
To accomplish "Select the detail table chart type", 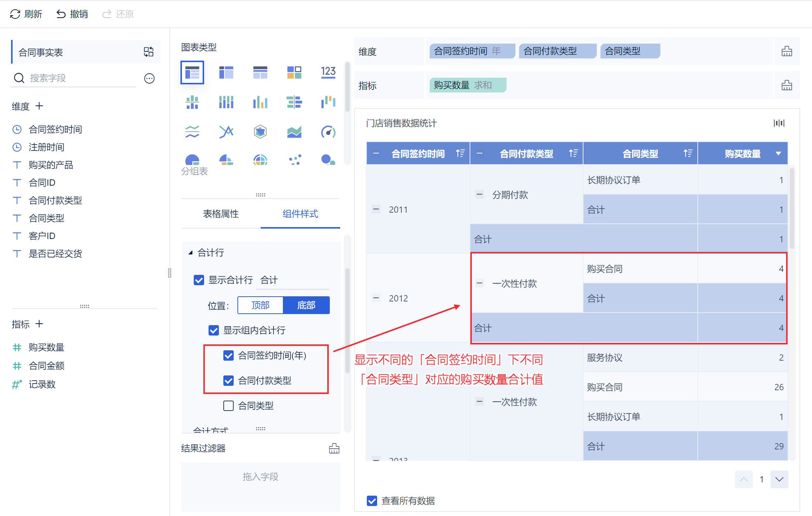I will [x=260, y=72].
